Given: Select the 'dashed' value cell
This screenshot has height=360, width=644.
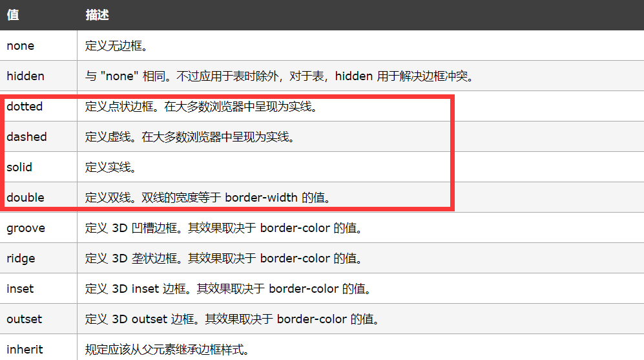Looking at the screenshot, I should point(38,137).
